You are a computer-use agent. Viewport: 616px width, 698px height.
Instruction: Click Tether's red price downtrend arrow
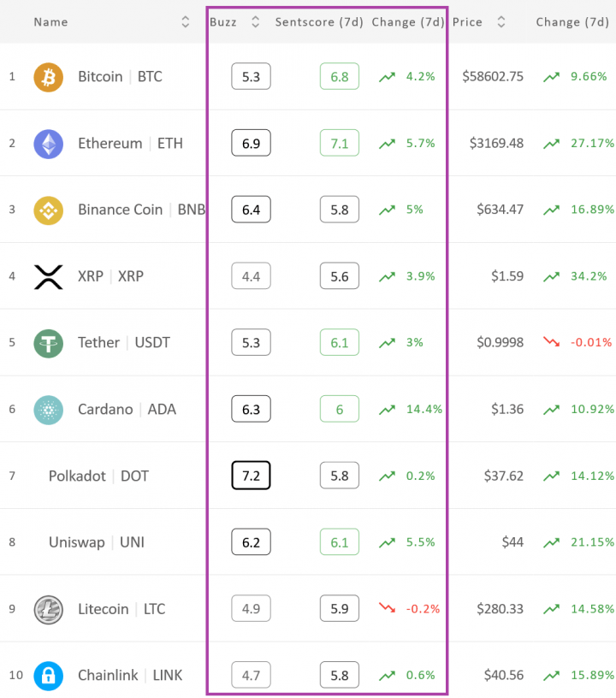(552, 342)
